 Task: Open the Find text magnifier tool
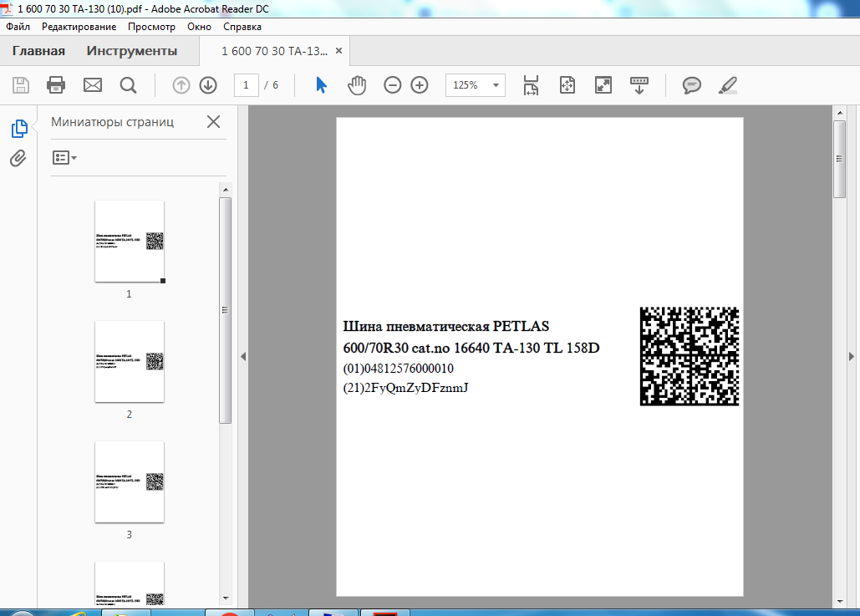[x=128, y=85]
